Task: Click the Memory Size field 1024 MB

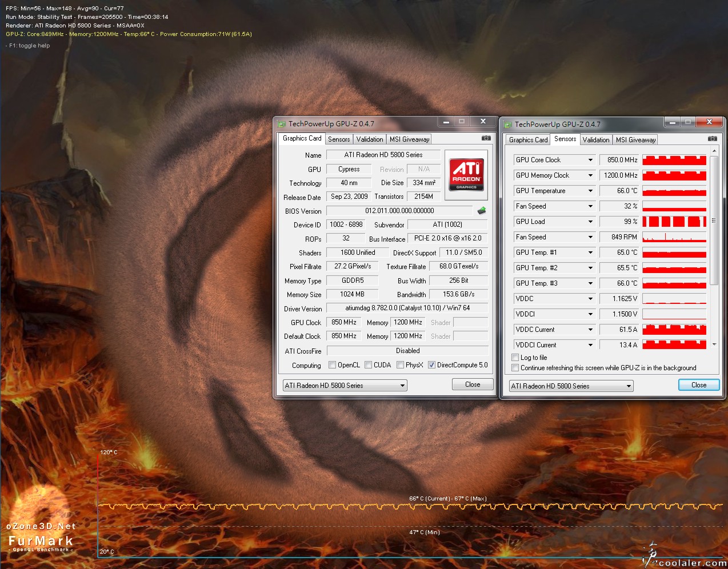Action: click(x=353, y=294)
